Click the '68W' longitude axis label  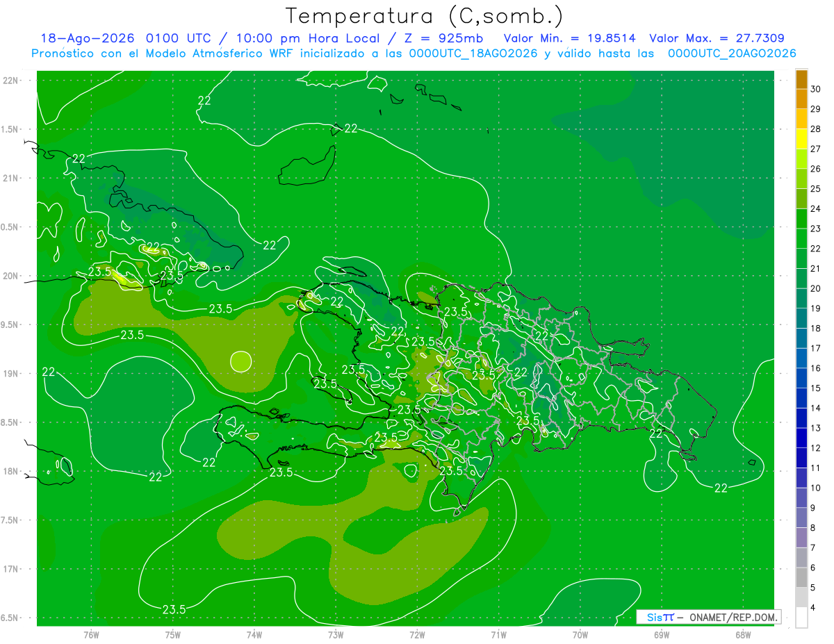coord(743,634)
